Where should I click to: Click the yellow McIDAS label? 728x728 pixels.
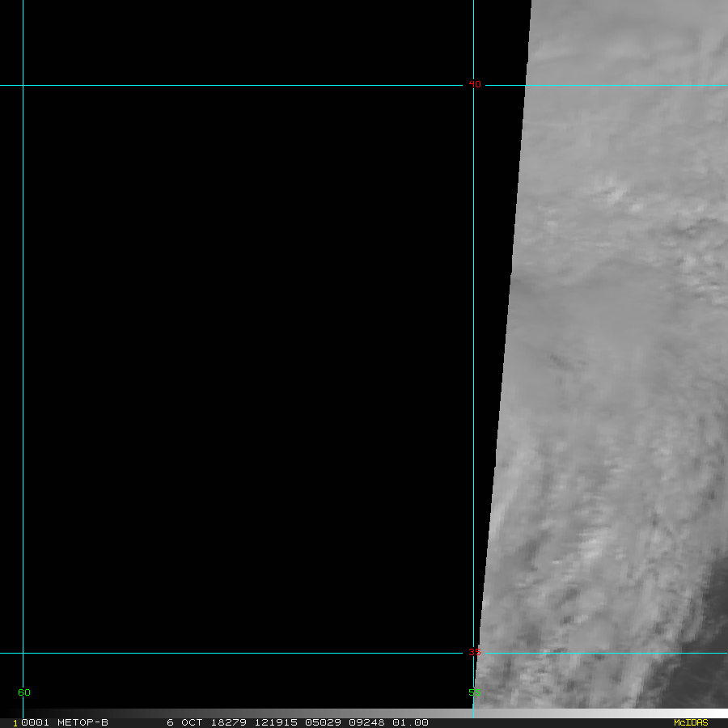pyautogui.click(x=690, y=722)
